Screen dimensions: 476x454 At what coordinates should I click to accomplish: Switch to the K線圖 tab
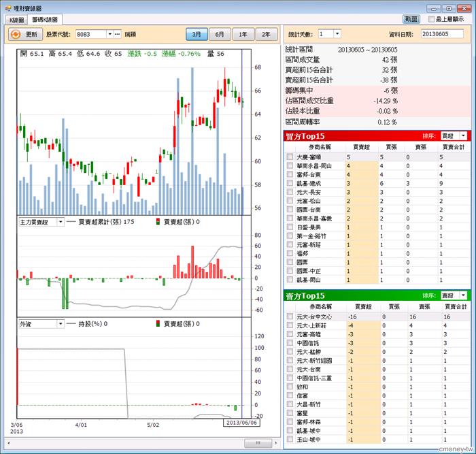point(16,20)
